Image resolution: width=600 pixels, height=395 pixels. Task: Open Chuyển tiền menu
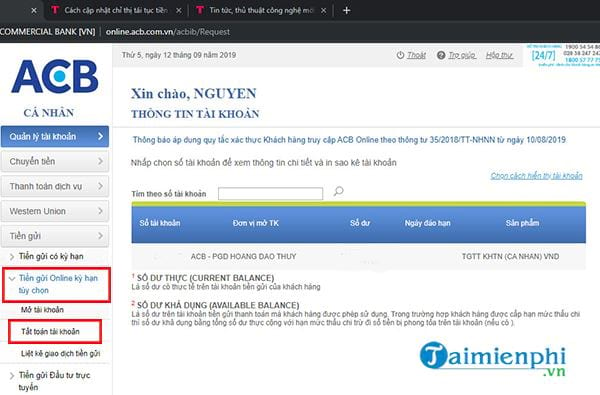(x=55, y=161)
